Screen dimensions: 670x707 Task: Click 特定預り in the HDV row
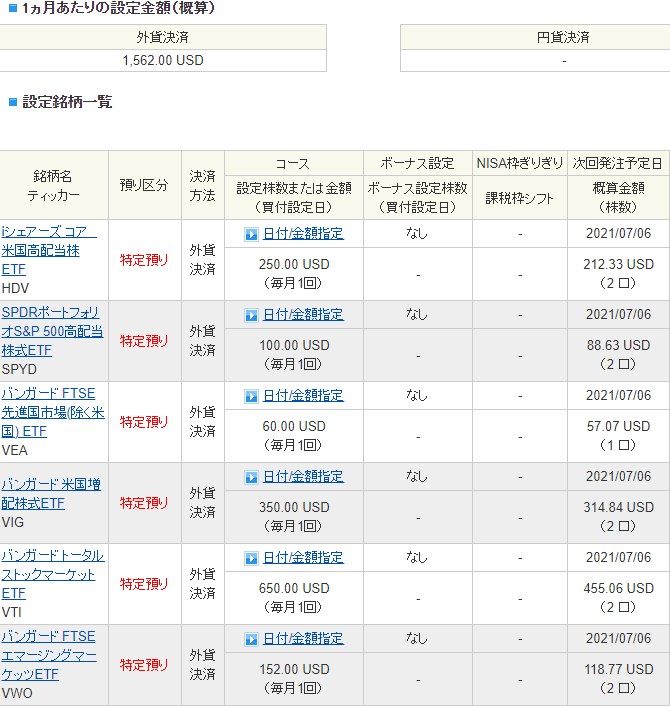click(x=144, y=260)
